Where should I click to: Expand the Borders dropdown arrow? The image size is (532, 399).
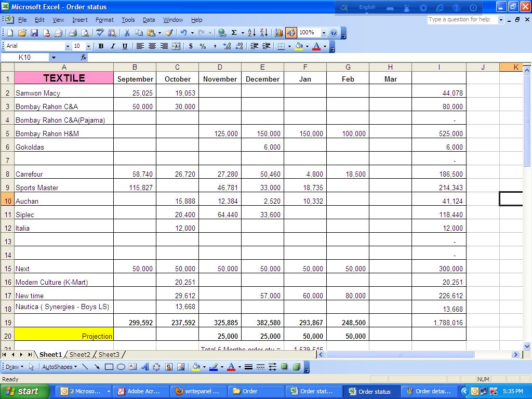pos(289,46)
